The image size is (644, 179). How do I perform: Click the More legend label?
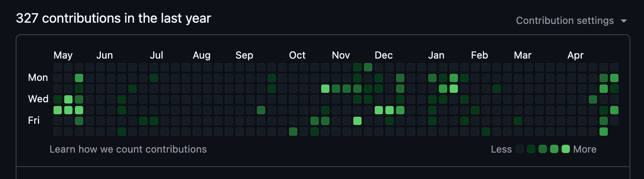coord(585,149)
